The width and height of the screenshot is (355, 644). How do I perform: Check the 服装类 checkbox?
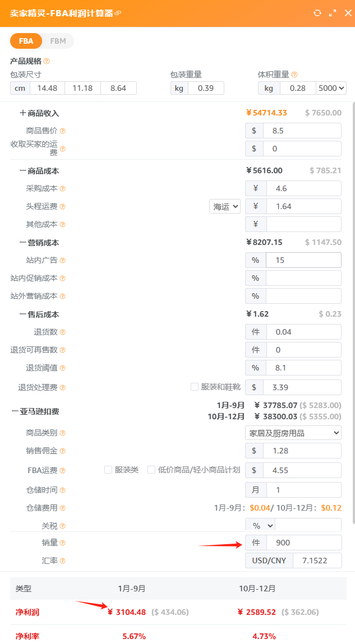(108, 470)
